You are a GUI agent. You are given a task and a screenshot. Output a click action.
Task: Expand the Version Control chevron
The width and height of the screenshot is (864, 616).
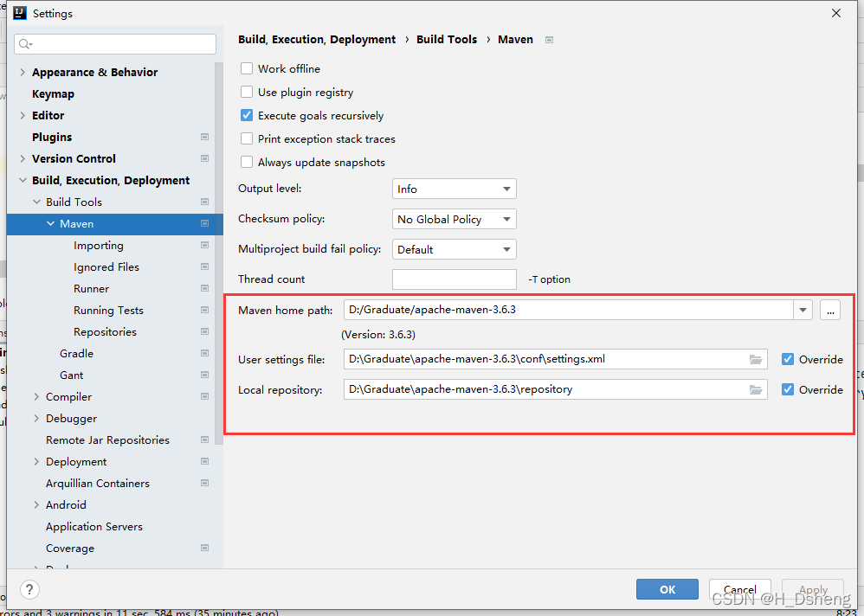(23, 158)
